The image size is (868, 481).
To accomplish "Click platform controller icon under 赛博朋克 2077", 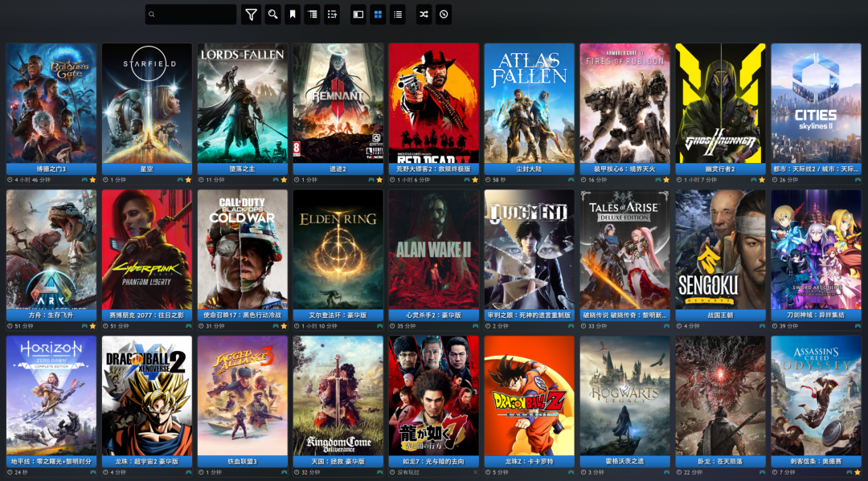I will tap(188, 326).
